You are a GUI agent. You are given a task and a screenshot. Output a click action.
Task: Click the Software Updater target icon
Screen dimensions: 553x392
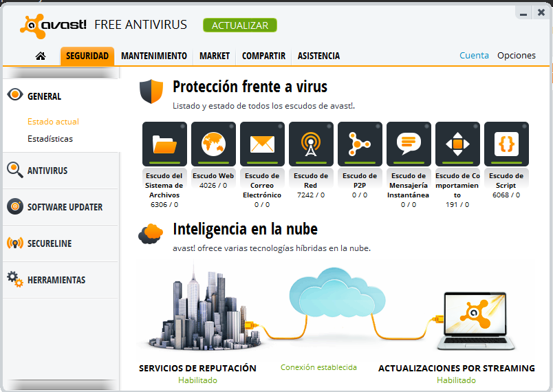[15, 206]
